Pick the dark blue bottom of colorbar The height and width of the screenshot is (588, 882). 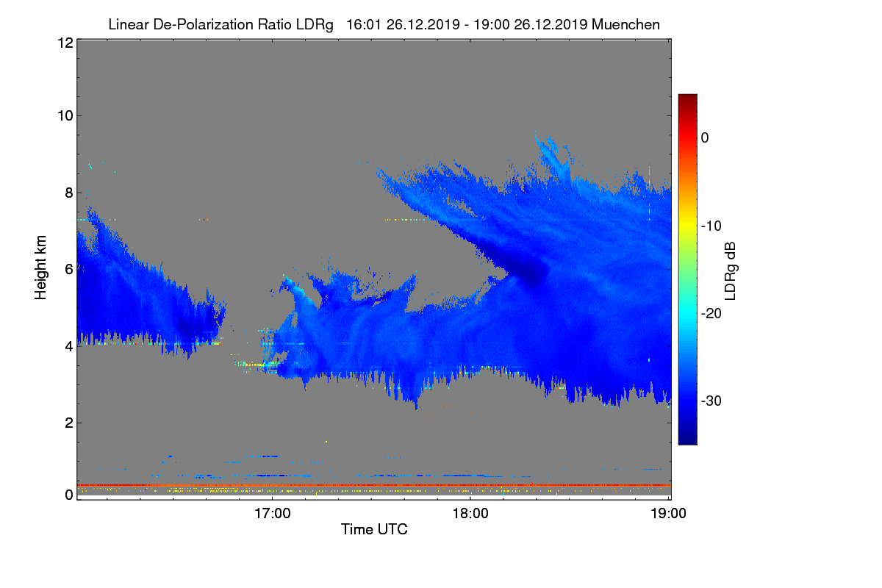tap(687, 439)
